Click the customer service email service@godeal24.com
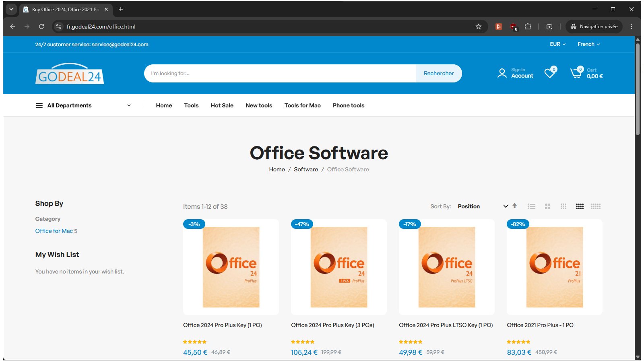 [120, 45]
